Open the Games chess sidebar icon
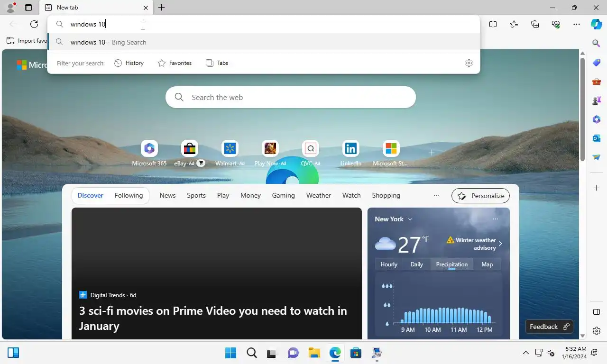The width and height of the screenshot is (607, 364). coord(597,100)
